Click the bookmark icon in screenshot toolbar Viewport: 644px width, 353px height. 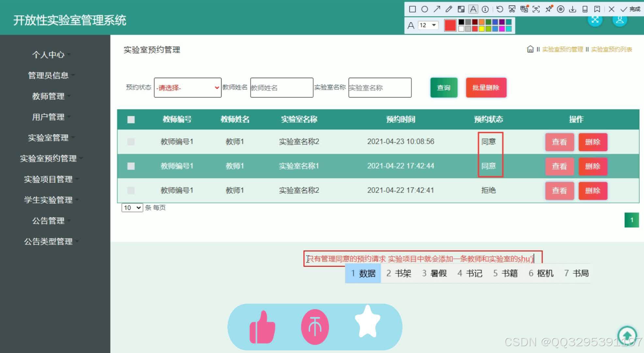[597, 9]
